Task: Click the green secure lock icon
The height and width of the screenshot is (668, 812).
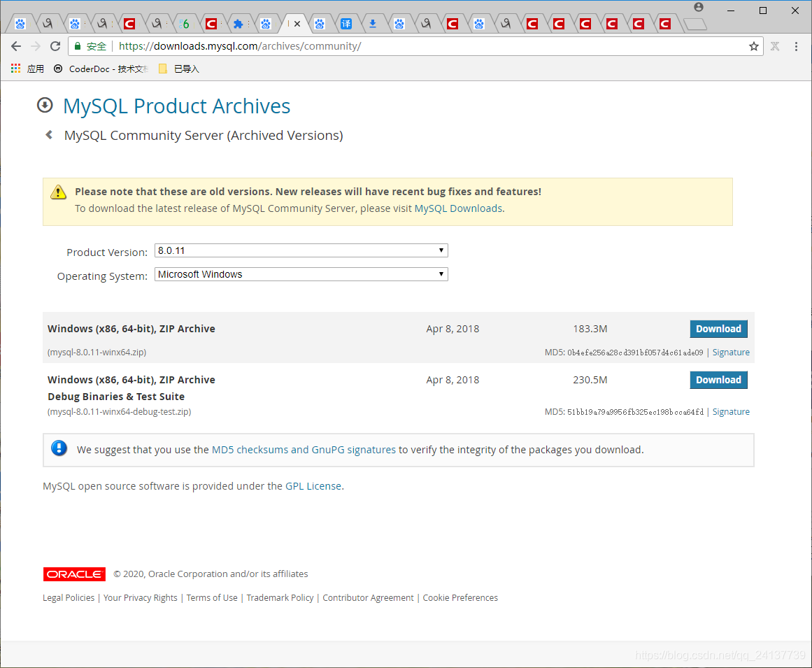Action: coord(78,46)
